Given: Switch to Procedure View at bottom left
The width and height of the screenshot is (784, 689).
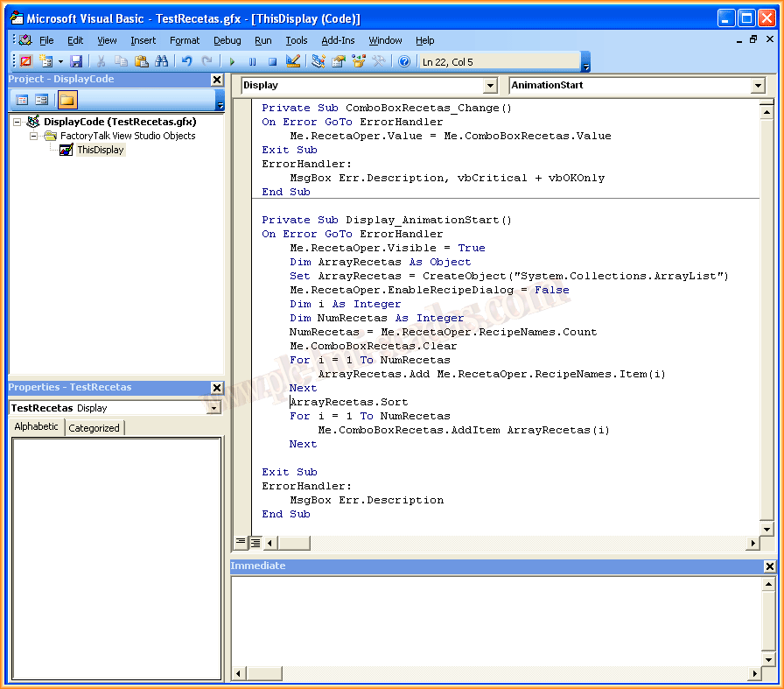Looking at the screenshot, I should pos(241,543).
